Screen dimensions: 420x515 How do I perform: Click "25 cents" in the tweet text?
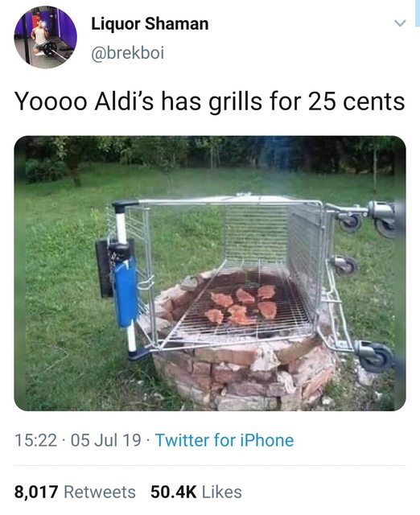[x=356, y=101]
